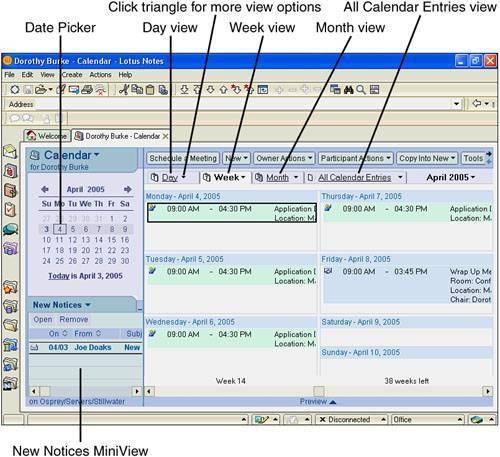Select date 15 in the Date Picker
The image size is (500, 457).
(x=112, y=240)
